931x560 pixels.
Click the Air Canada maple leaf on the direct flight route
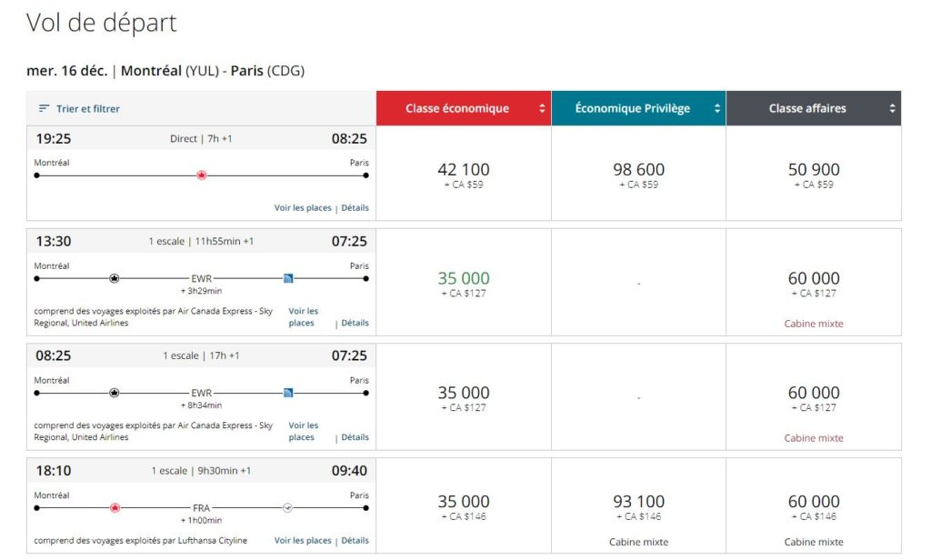[x=201, y=174]
